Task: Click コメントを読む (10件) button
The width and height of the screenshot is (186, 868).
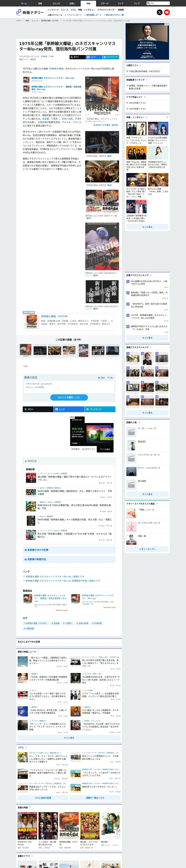Action: [x=69, y=397]
